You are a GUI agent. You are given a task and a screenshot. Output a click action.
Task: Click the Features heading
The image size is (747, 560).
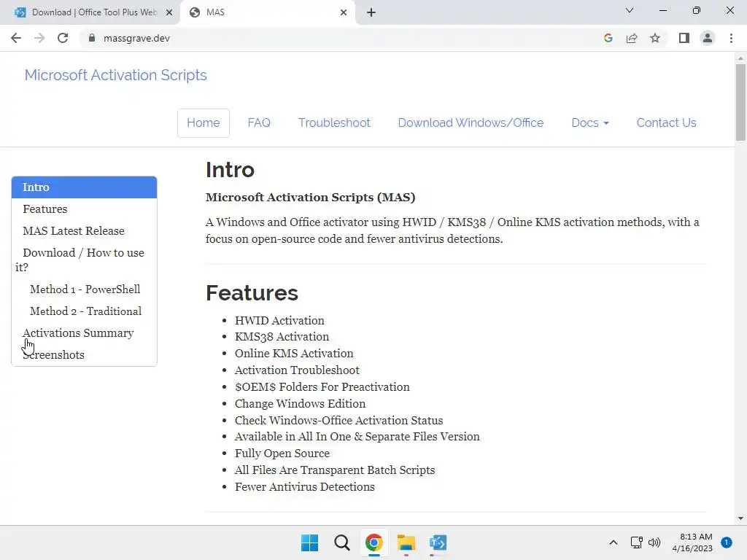pyautogui.click(x=252, y=293)
